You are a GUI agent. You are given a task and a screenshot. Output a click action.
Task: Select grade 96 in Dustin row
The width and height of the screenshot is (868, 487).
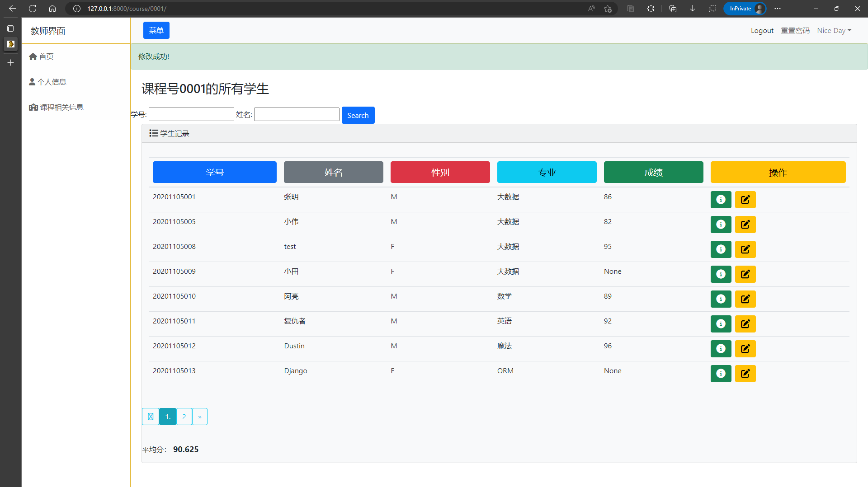(608, 346)
